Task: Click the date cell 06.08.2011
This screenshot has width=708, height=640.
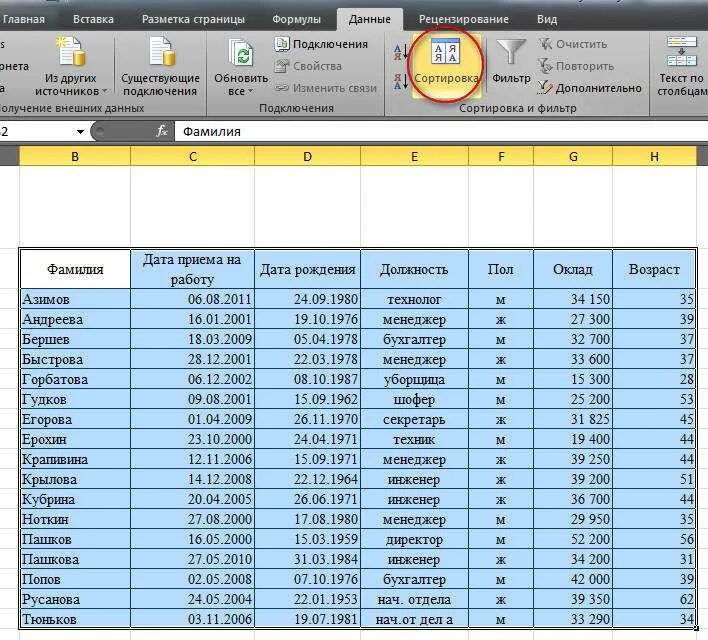Action: (192, 299)
